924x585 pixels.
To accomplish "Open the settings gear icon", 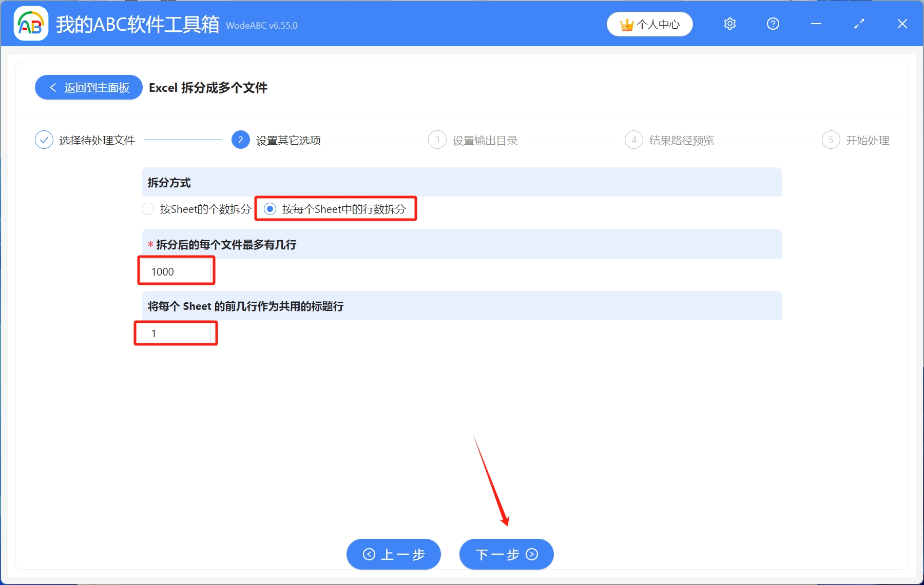I will coord(729,24).
